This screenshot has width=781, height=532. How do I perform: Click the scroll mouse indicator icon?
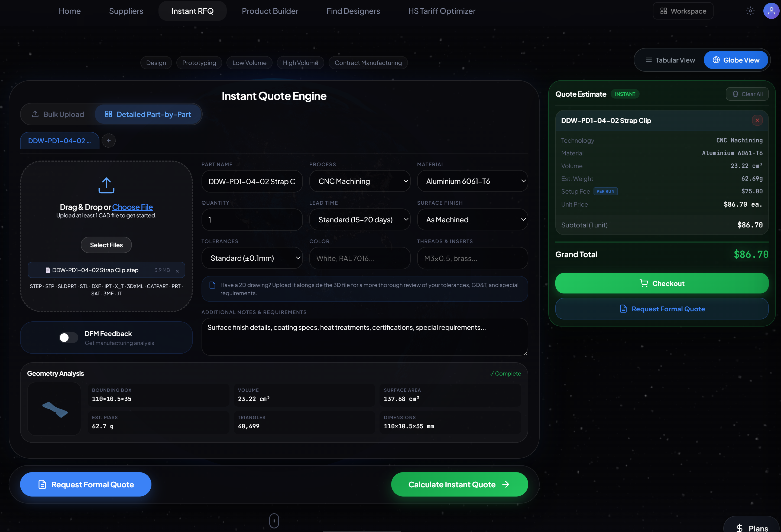point(274,521)
